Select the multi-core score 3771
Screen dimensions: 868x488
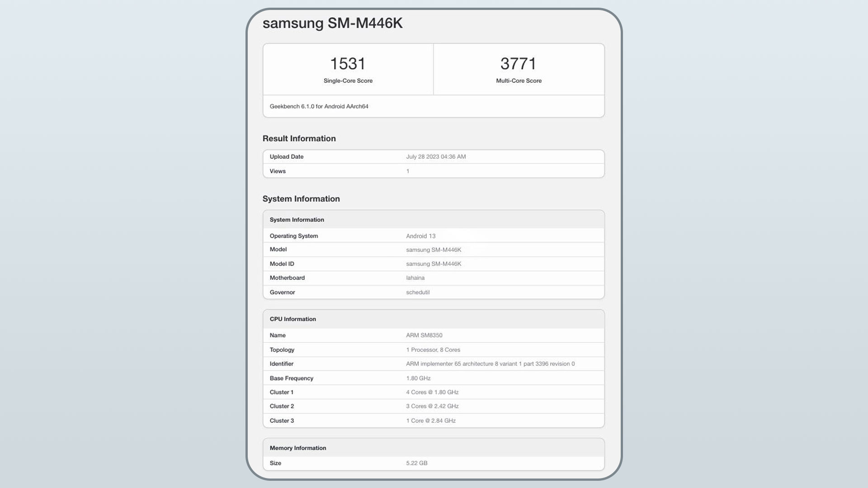pos(518,64)
